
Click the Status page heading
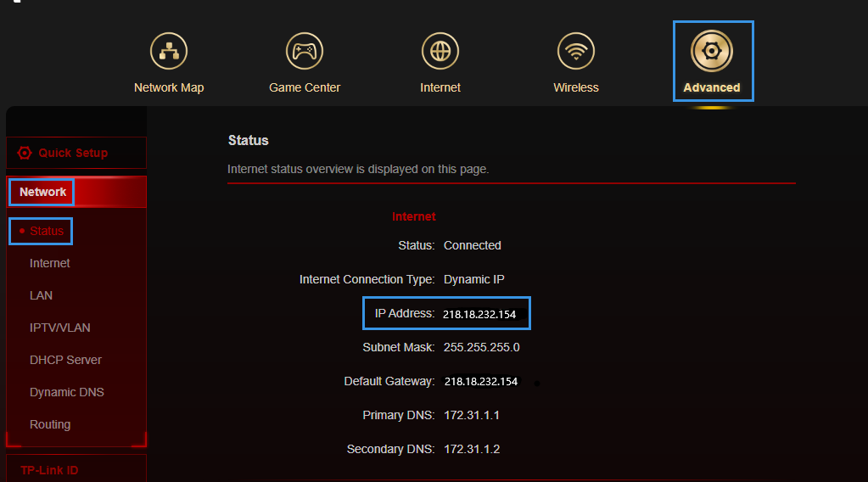248,141
